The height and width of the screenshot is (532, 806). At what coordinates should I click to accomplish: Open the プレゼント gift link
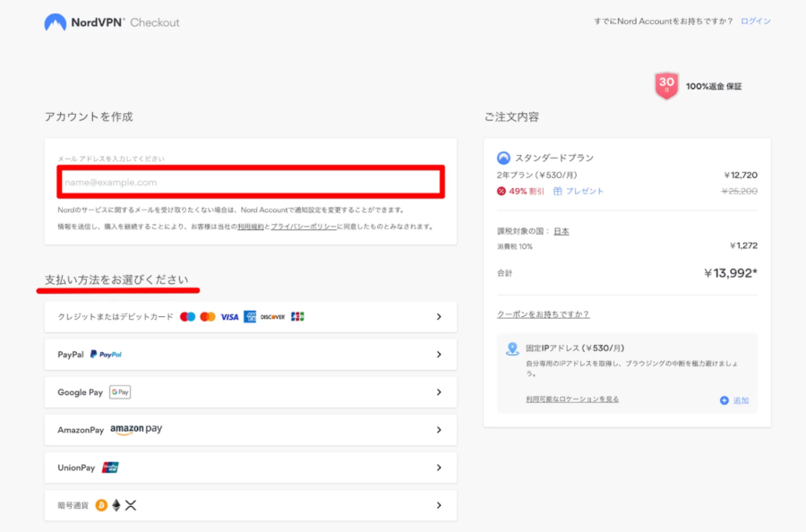(585, 191)
